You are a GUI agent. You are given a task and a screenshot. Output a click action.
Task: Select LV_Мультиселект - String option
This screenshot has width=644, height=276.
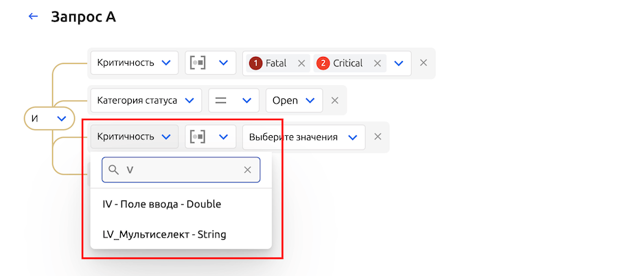click(164, 234)
